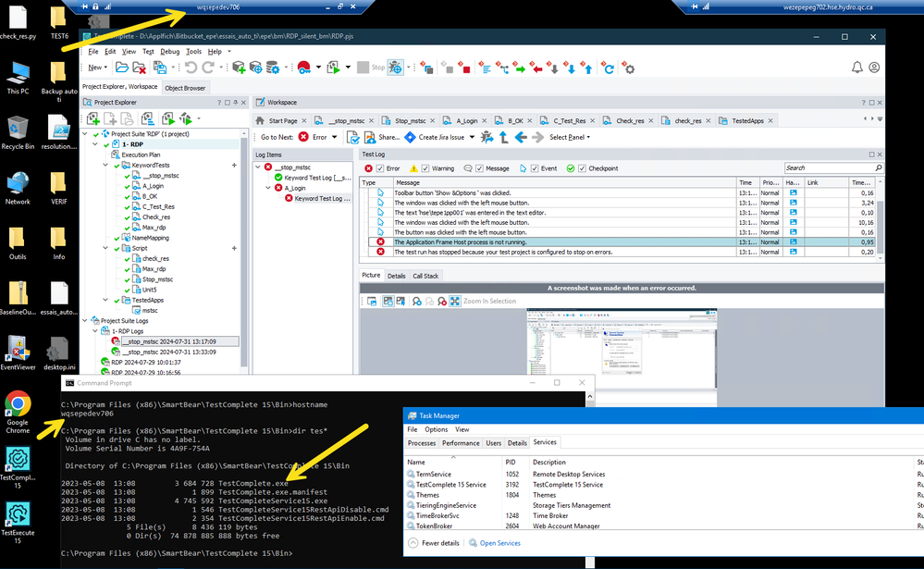
Task: Open the Debug menu
Action: [x=169, y=52]
